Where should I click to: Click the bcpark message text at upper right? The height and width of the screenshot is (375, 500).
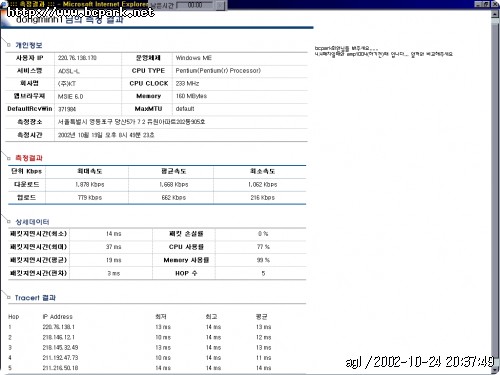point(383,51)
